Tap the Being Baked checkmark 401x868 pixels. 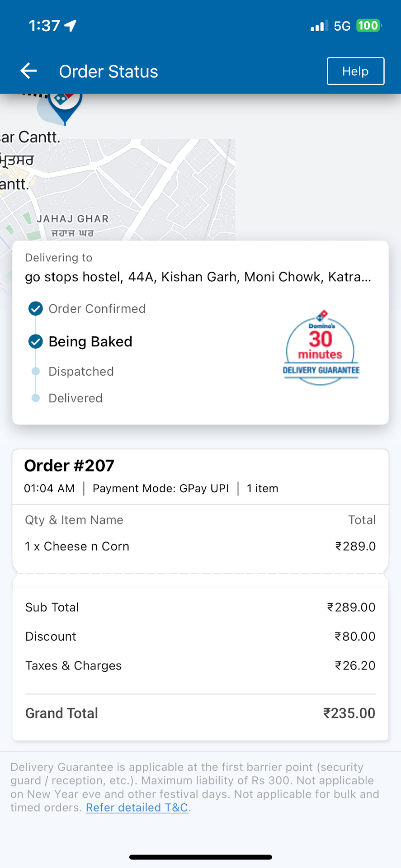pos(36,342)
